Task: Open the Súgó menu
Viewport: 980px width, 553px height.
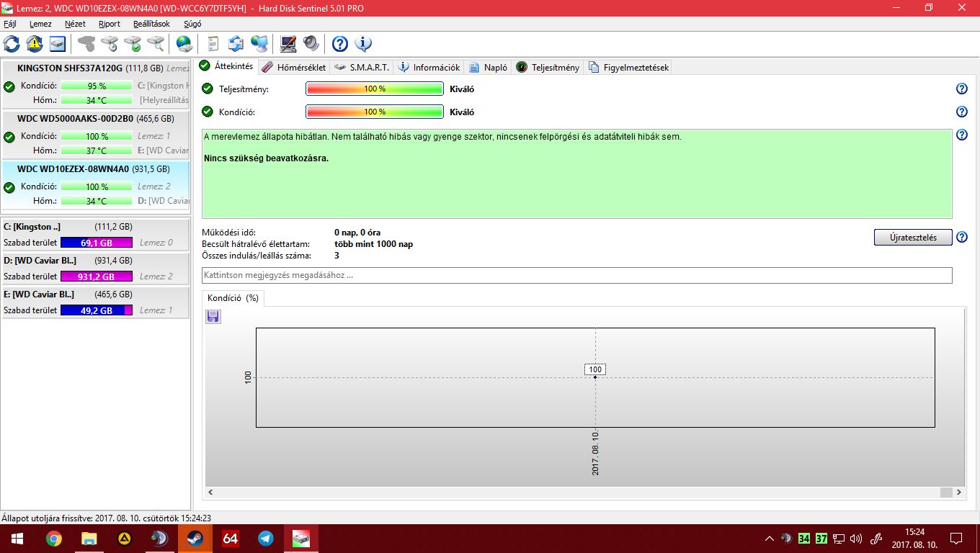Action: tap(192, 24)
